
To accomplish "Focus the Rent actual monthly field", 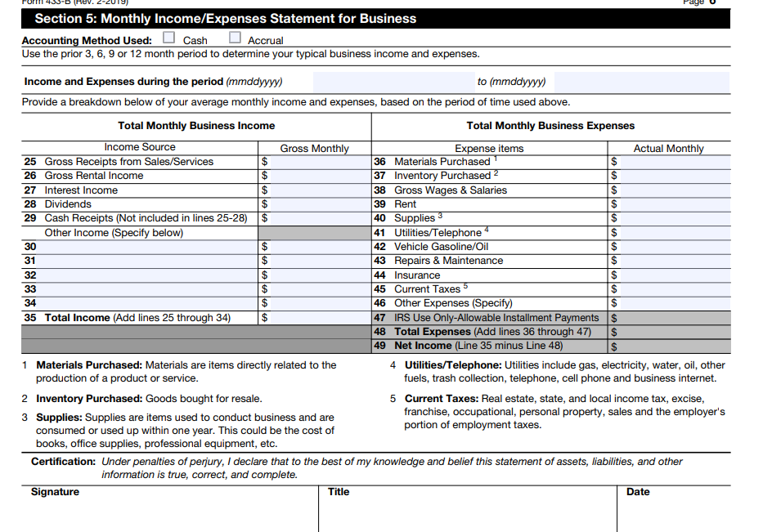I will (674, 204).
